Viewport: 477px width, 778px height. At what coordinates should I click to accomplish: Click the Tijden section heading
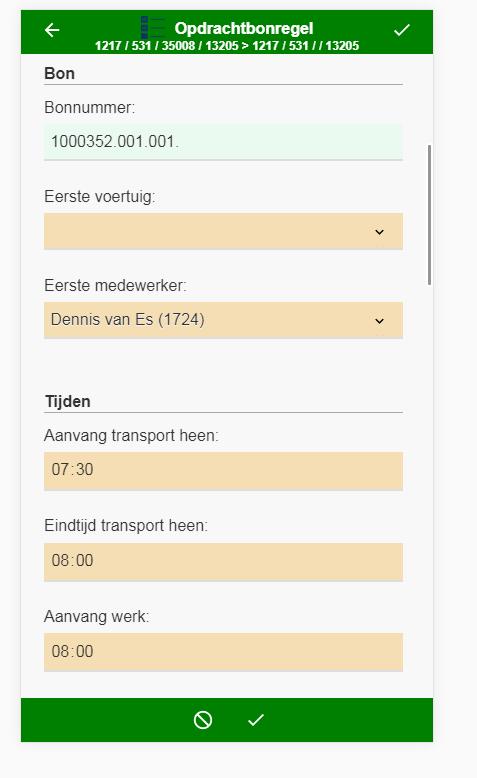[68, 401]
